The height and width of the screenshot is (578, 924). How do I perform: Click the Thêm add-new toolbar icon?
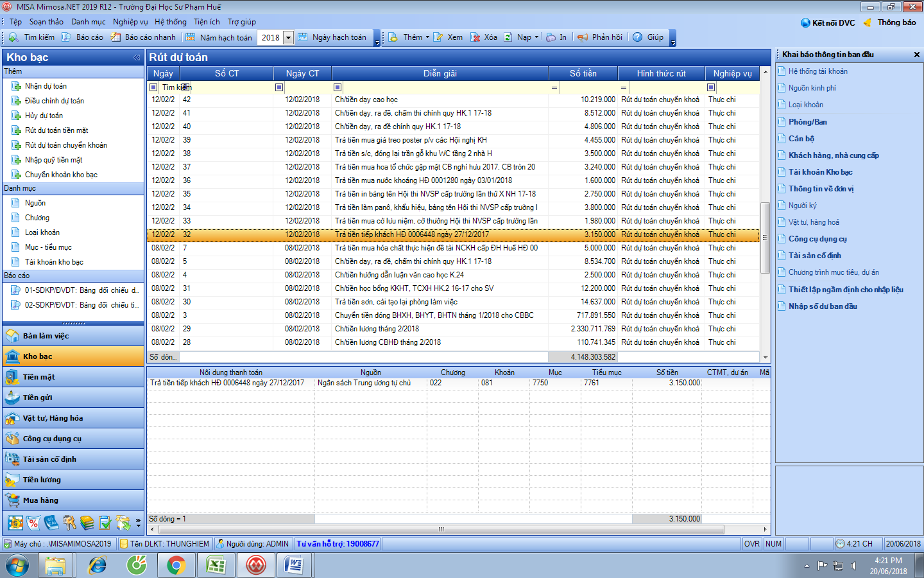tap(393, 37)
